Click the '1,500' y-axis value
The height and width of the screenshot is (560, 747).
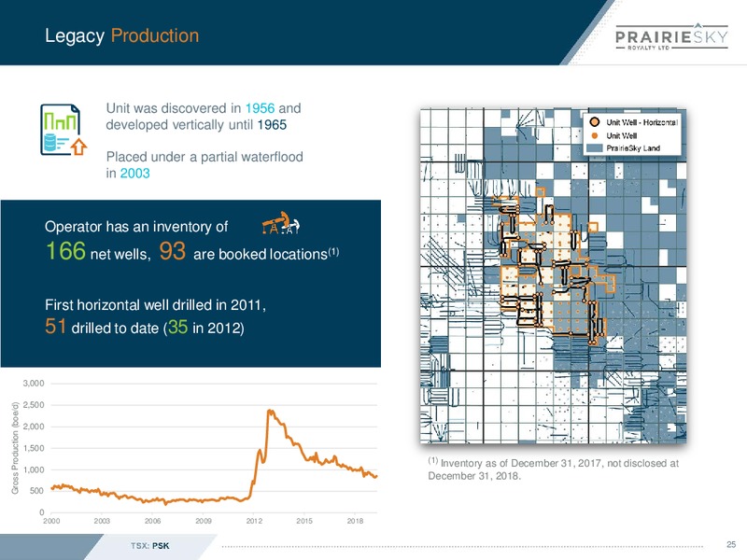(34, 448)
